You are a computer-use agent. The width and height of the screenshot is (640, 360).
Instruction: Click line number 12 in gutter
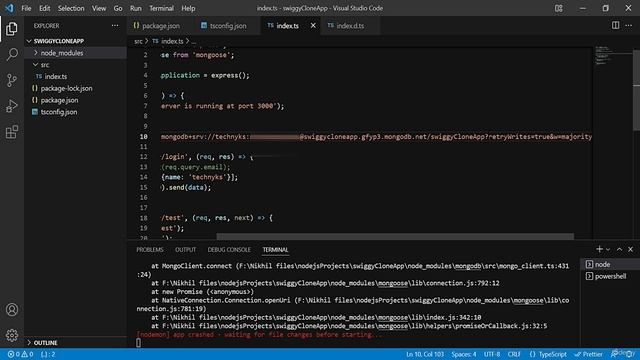[x=143, y=157]
